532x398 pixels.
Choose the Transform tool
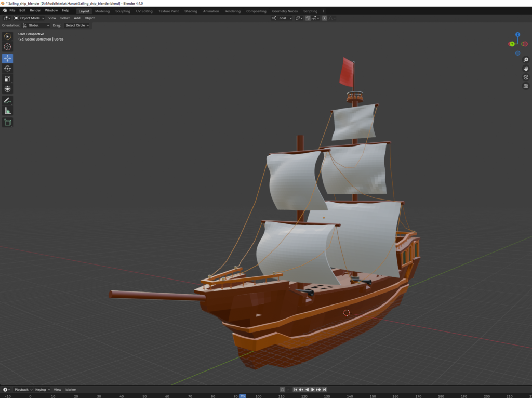pyautogui.click(x=7, y=89)
